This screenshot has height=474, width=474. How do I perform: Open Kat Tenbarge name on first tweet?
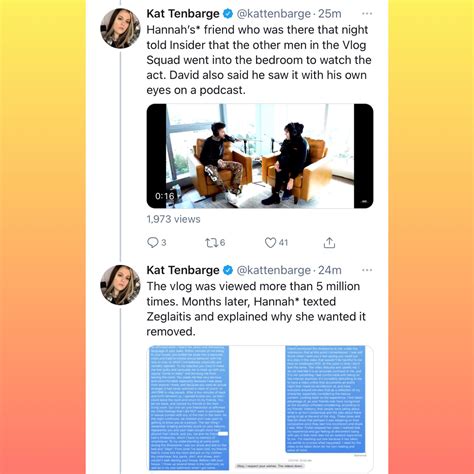tap(183, 14)
